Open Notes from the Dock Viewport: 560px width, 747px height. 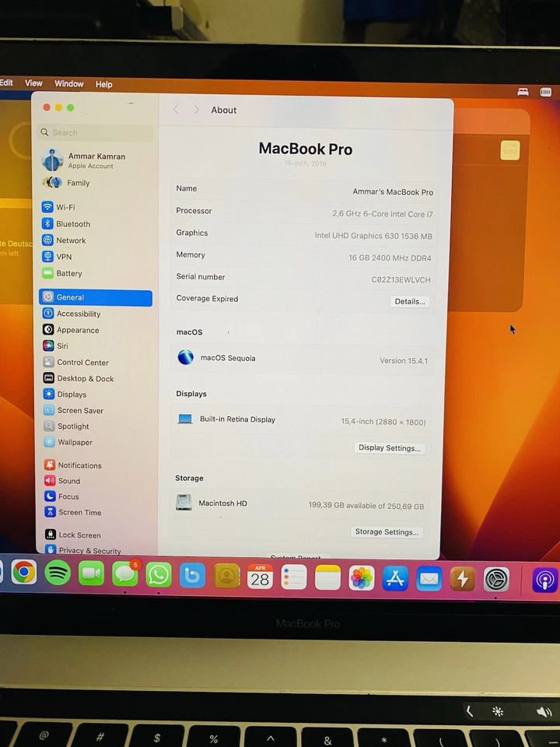click(327, 577)
